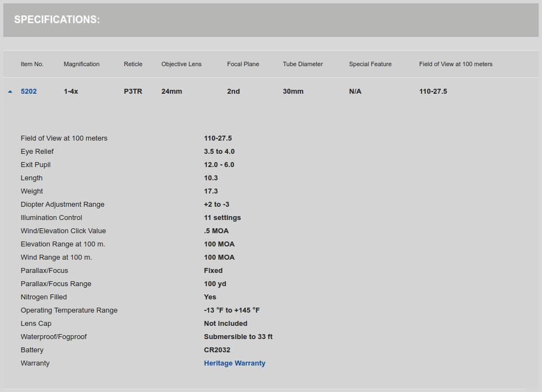This screenshot has width=542, height=392.
Task: Collapse the 5202 row with the arrow
Action: pyautogui.click(x=10, y=92)
